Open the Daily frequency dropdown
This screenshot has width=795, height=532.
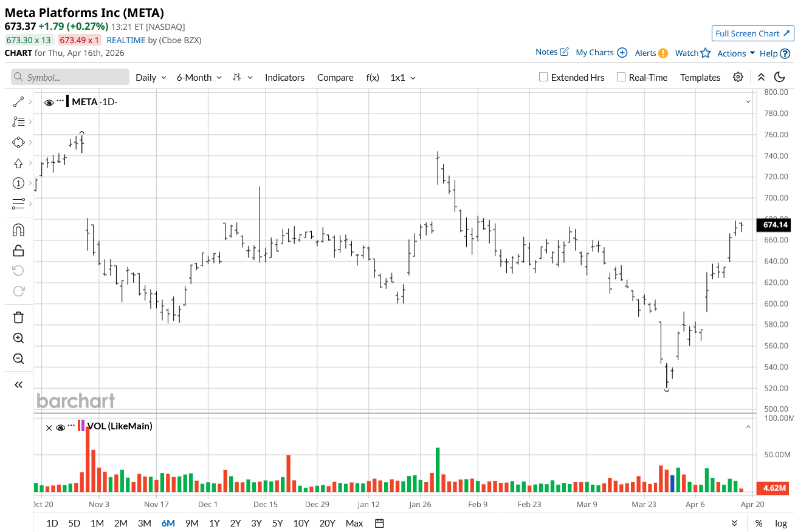tap(151, 77)
